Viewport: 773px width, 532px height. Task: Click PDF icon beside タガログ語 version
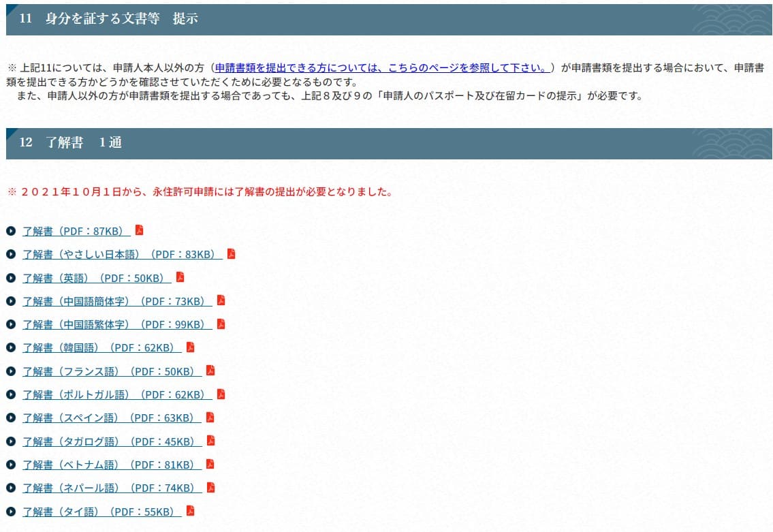pyautogui.click(x=210, y=440)
